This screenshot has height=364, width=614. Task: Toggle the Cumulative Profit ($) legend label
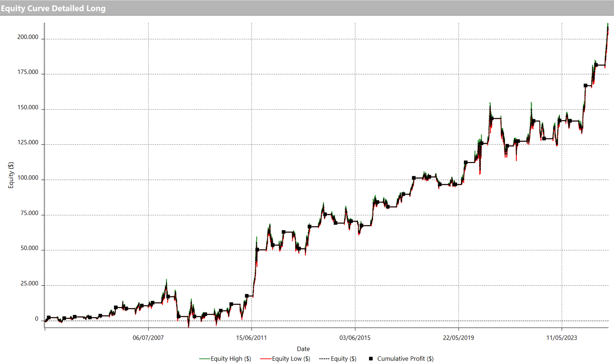click(405, 359)
